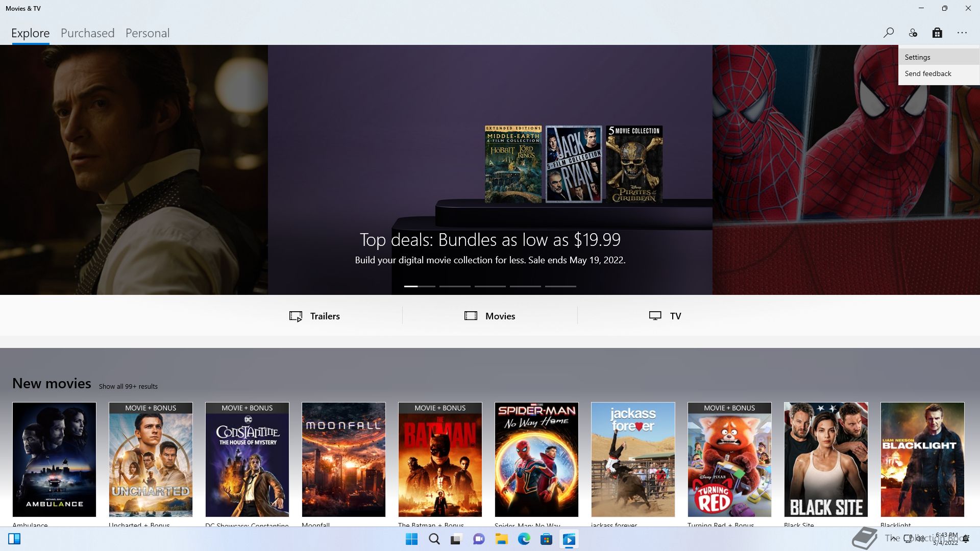Open the Uncharted + Bonus poster

pyautogui.click(x=151, y=459)
